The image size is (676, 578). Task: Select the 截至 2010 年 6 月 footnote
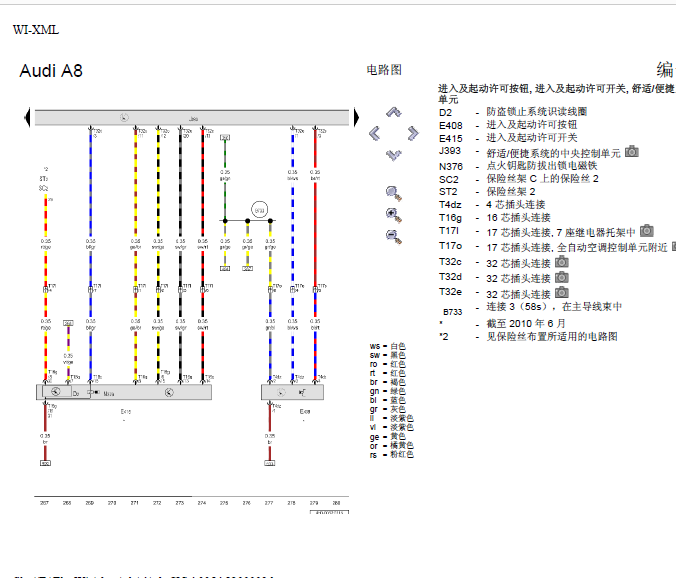point(526,324)
